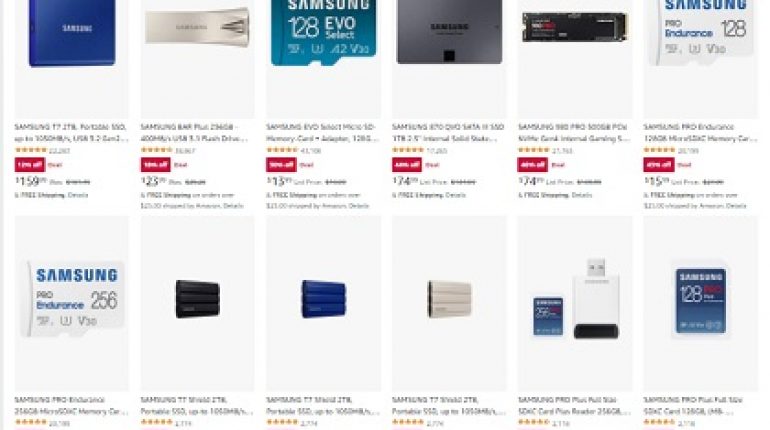Image resolution: width=770 pixels, height=430 pixels.
Task: Open the SAMSUNG 870 QVO SATA III title link
Action: (x=448, y=133)
